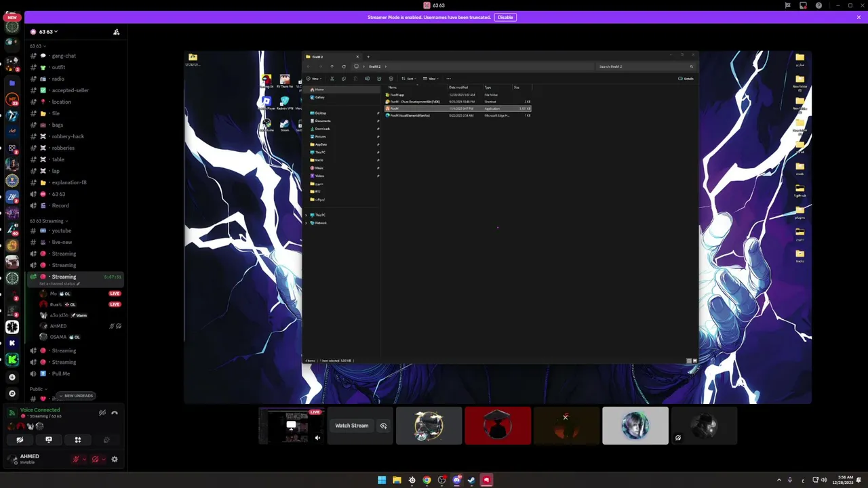Select user OSAMA in voice channel
This screenshot has width=868, height=488.
pos(80,337)
